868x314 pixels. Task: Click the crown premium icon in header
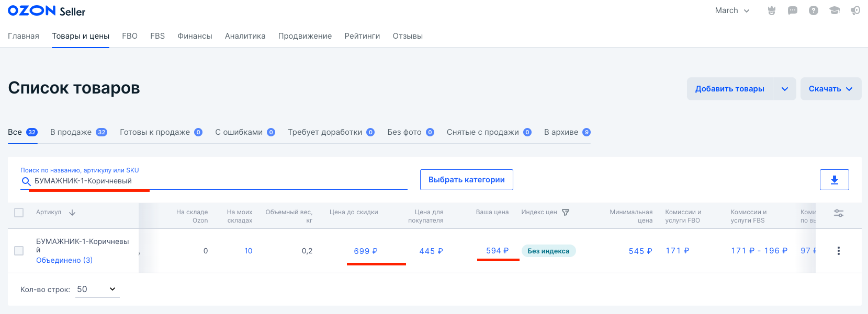click(x=771, y=11)
